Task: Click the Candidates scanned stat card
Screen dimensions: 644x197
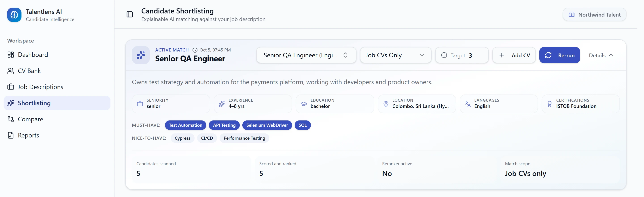Action: click(191, 169)
